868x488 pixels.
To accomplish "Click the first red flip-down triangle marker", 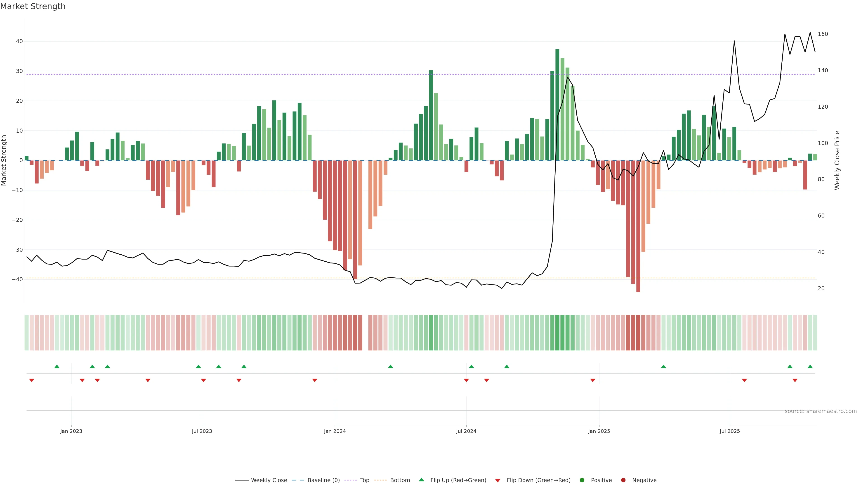I will pyautogui.click(x=32, y=380).
